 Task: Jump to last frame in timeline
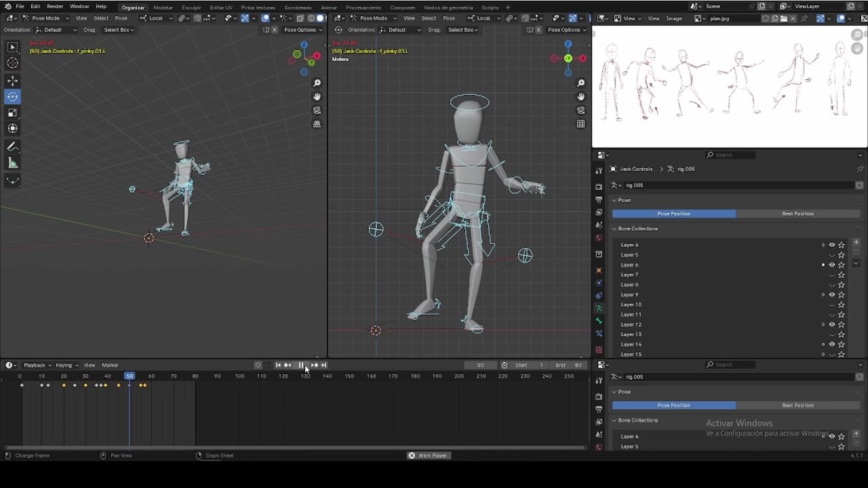pos(323,365)
